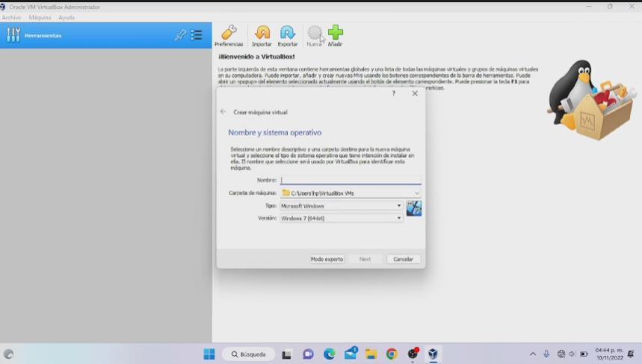This screenshot has width=642, height=364.
Task: Click the dialog help question mark
Action: point(393,93)
